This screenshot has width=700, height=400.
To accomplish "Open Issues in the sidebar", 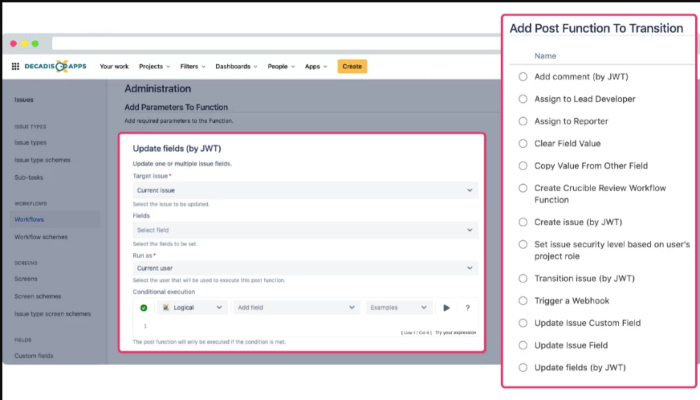I will pos(24,100).
